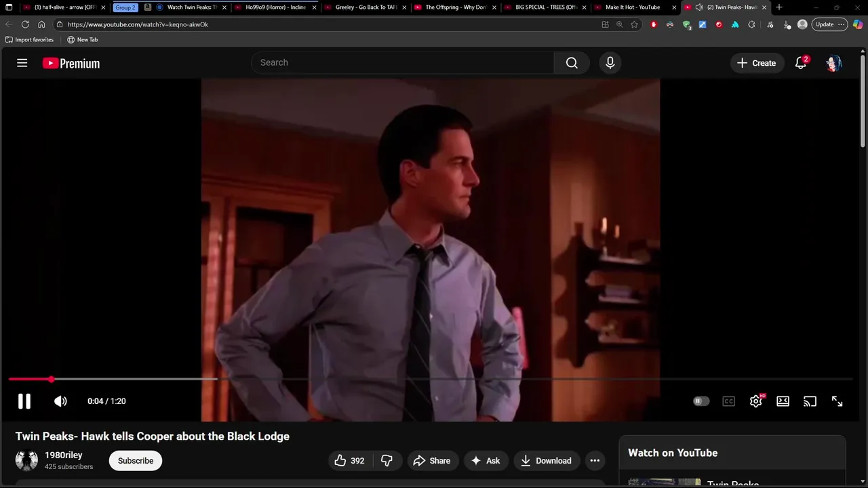Screen dimensions: 868x488
Task: Open media control music note icon
Action: click(770, 24)
